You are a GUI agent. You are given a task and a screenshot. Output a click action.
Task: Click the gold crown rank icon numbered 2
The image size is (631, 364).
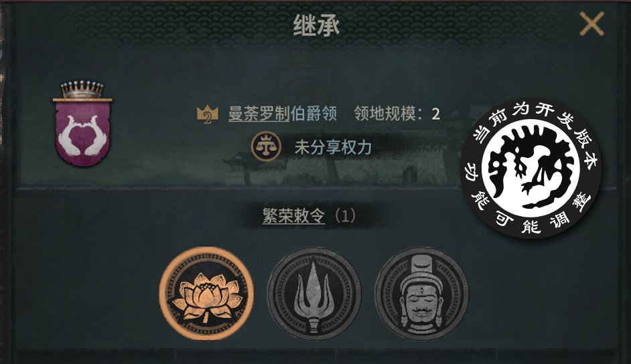click(207, 114)
